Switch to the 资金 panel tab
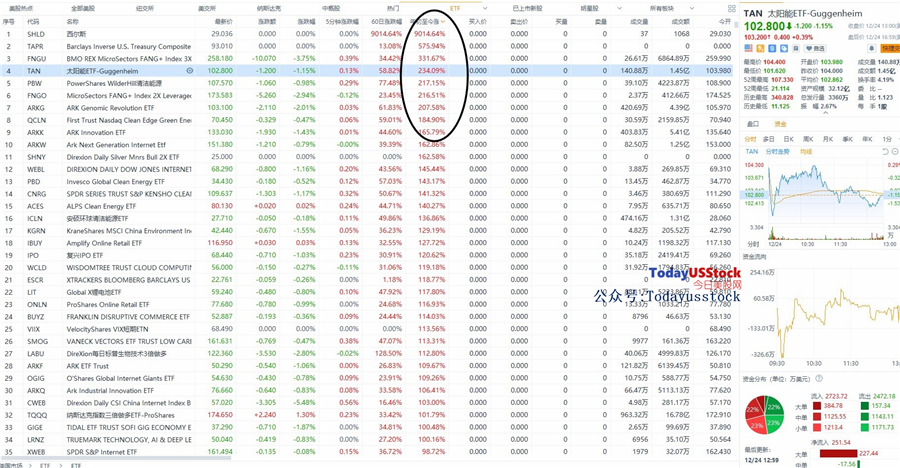This screenshot has height=468, width=900. pyautogui.click(x=780, y=124)
